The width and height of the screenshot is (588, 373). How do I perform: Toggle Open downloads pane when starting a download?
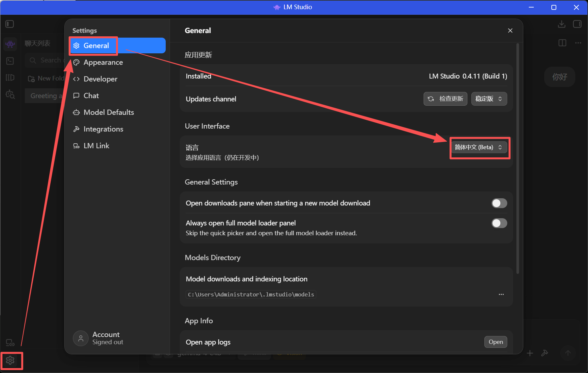click(499, 203)
